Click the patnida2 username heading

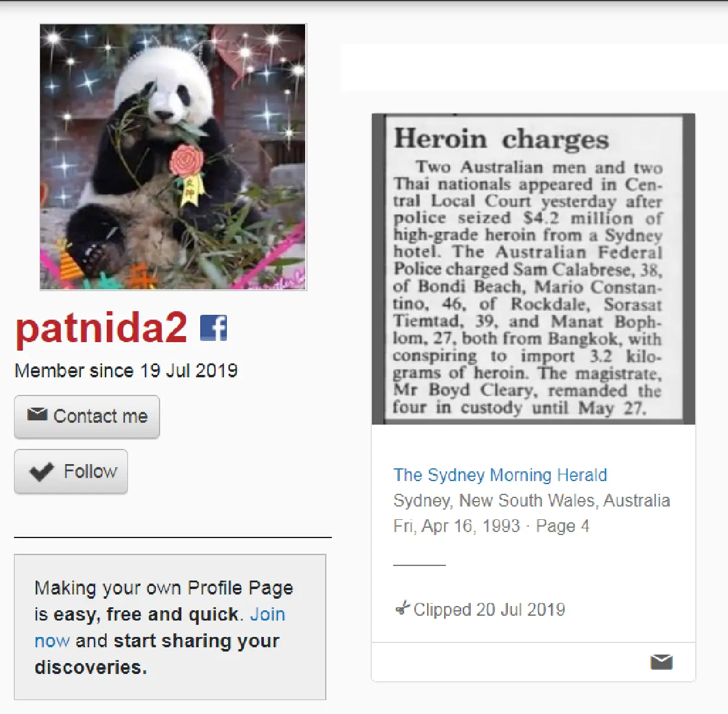pyautogui.click(x=101, y=328)
